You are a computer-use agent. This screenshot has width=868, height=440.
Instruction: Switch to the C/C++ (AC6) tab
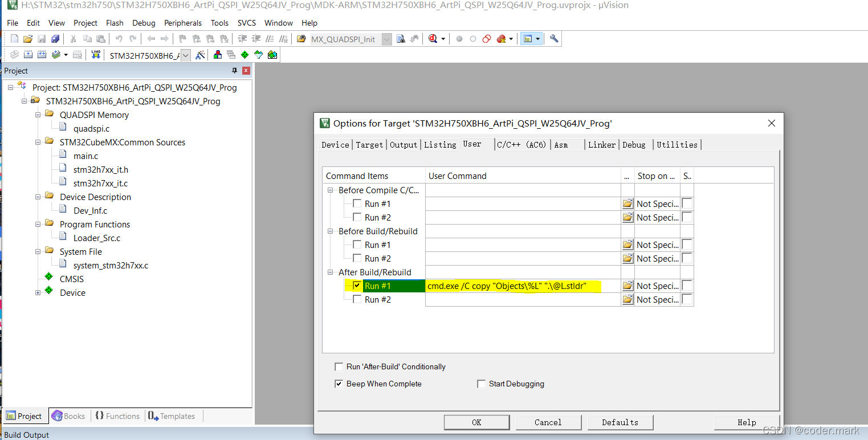(x=521, y=145)
